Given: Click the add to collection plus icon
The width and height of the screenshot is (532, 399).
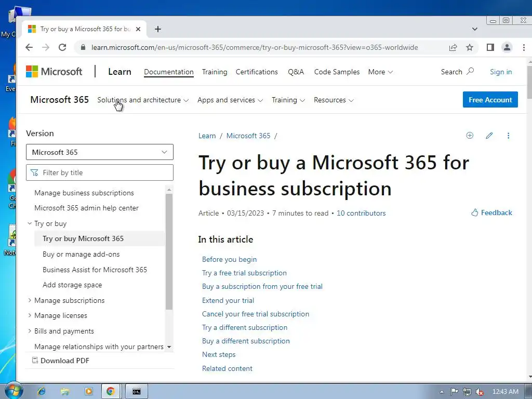Looking at the screenshot, I should pos(470,136).
